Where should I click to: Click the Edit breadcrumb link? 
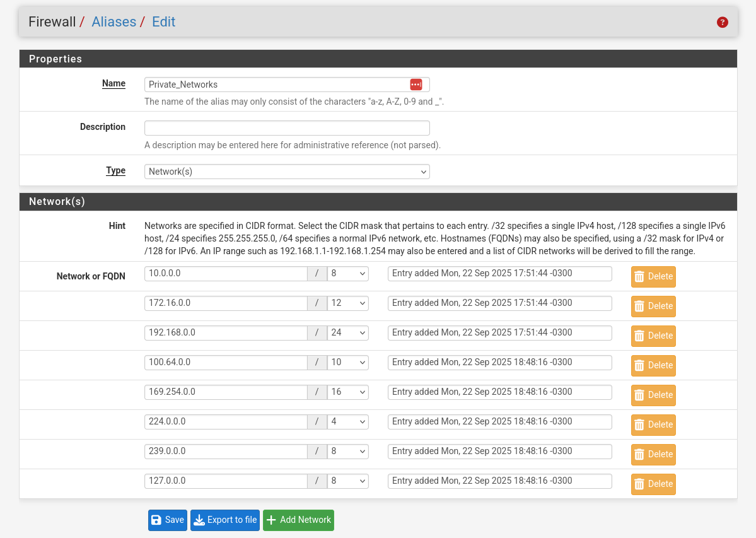click(x=163, y=21)
